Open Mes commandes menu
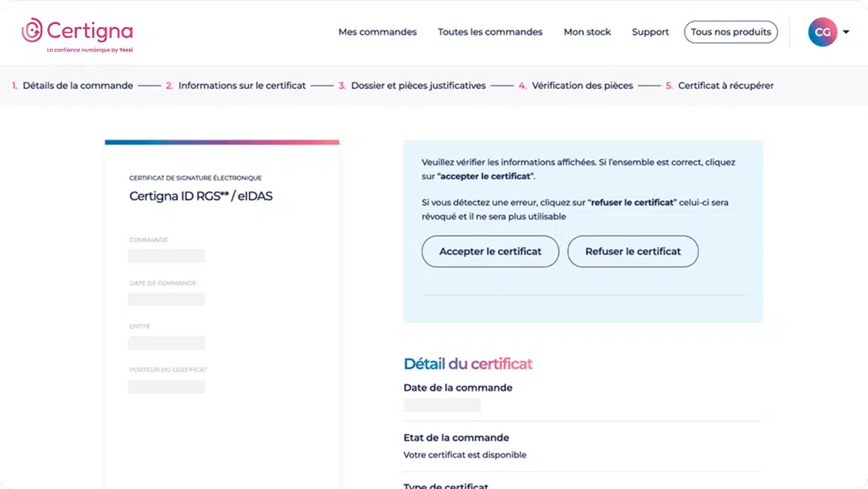The image size is (868, 489). pos(377,32)
